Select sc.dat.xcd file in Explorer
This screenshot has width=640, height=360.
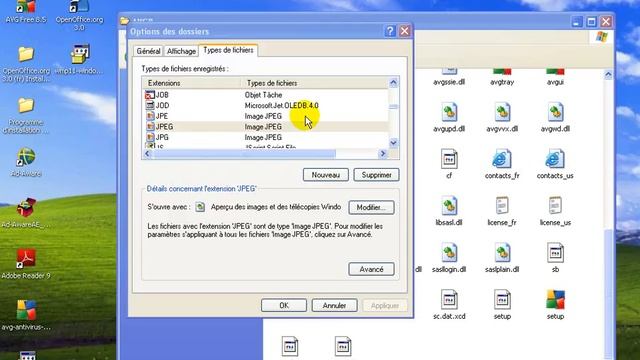449,305
